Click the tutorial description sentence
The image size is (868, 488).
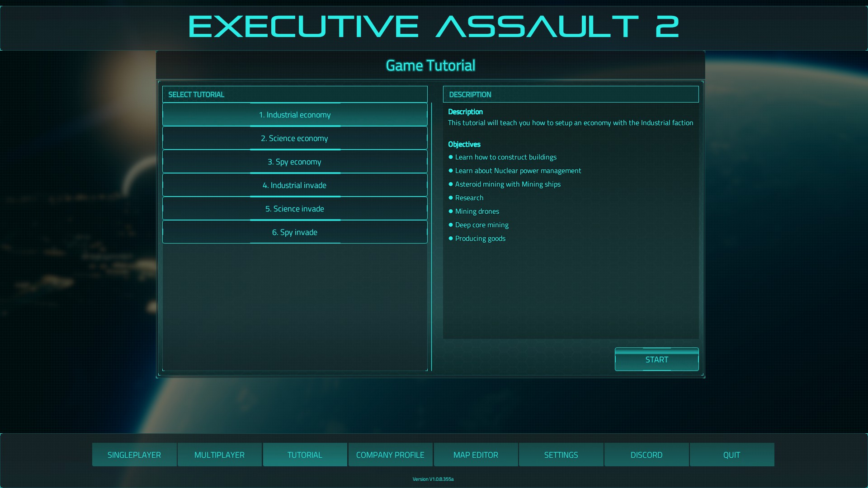click(x=571, y=123)
